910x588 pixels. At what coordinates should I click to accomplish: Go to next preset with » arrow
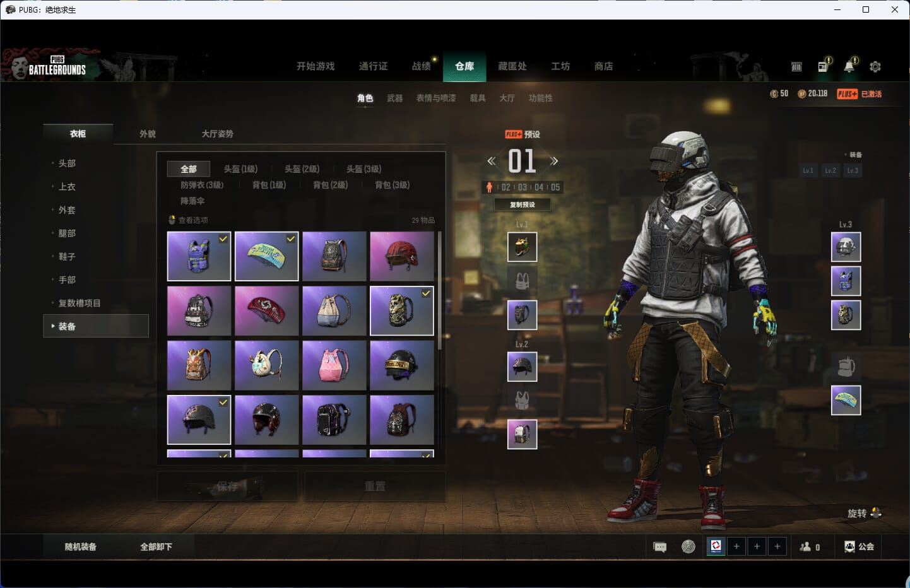[x=553, y=161]
